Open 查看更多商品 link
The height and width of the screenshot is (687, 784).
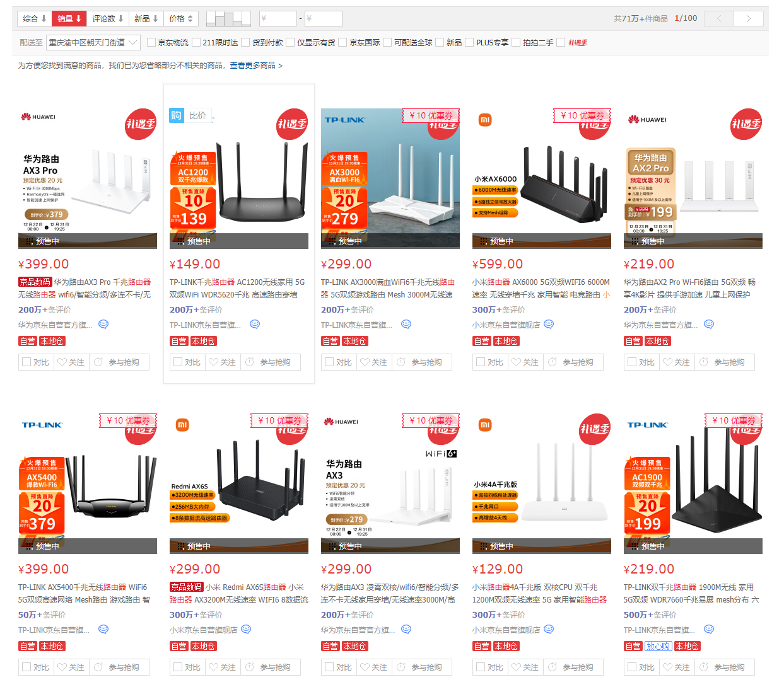click(x=255, y=66)
